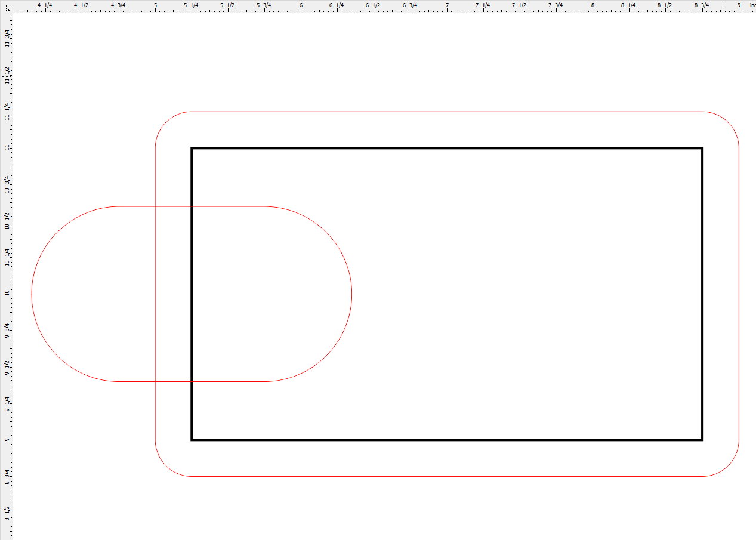The height and width of the screenshot is (540, 756).
Task: Click the "10 1/2" label on the vertical ruler
Action: [7, 222]
